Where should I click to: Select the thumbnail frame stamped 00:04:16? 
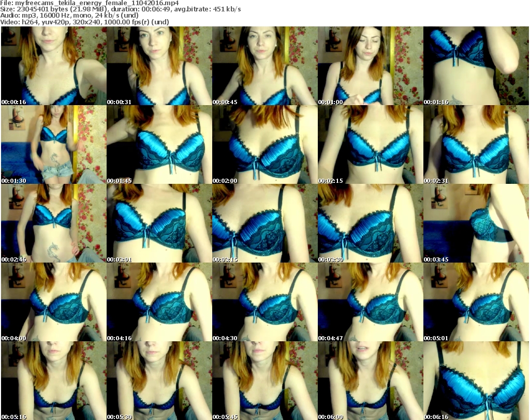159,302
